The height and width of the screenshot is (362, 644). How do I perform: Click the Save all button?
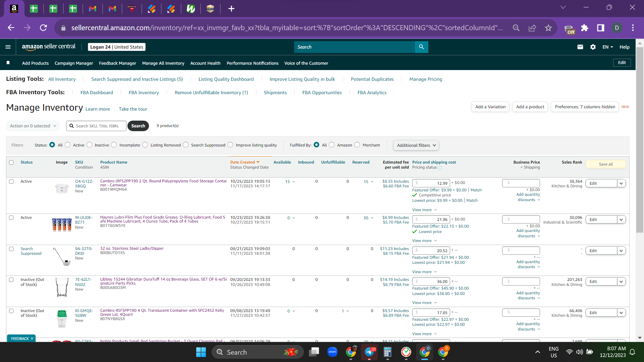coord(606,164)
